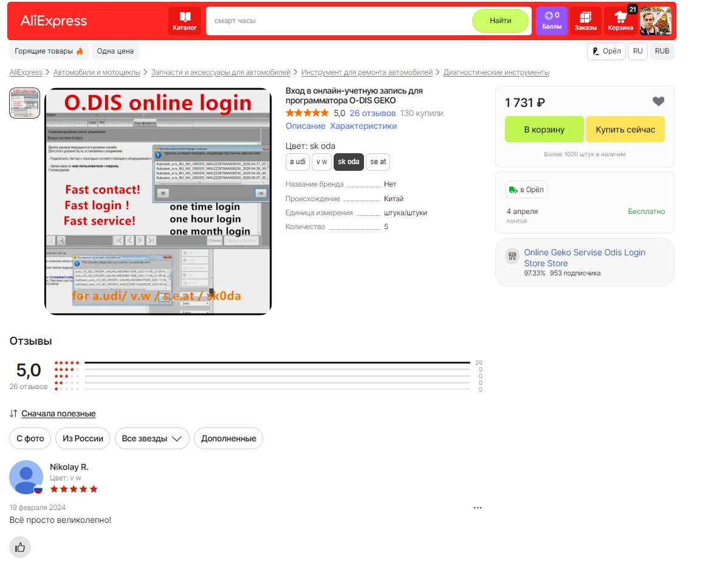This screenshot has width=728, height=580.
Task: Open Инструмент для ремонта автомобилей breadcrumb
Action: coord(367,72)
